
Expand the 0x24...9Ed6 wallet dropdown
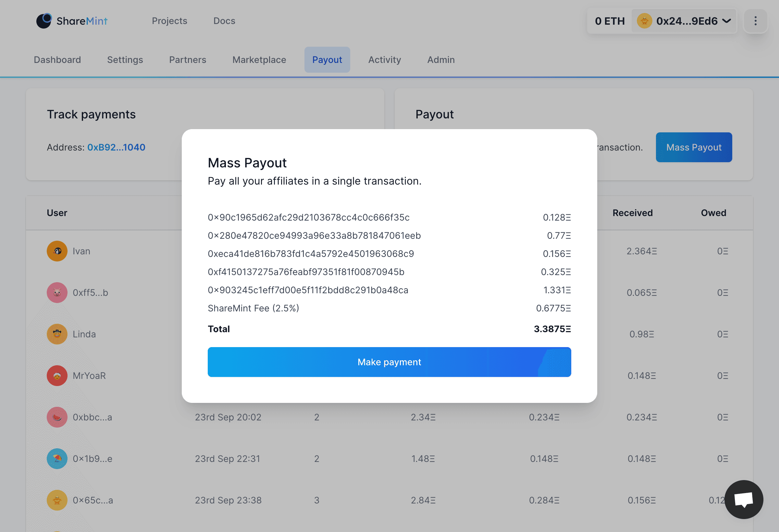tap(726, 21)
